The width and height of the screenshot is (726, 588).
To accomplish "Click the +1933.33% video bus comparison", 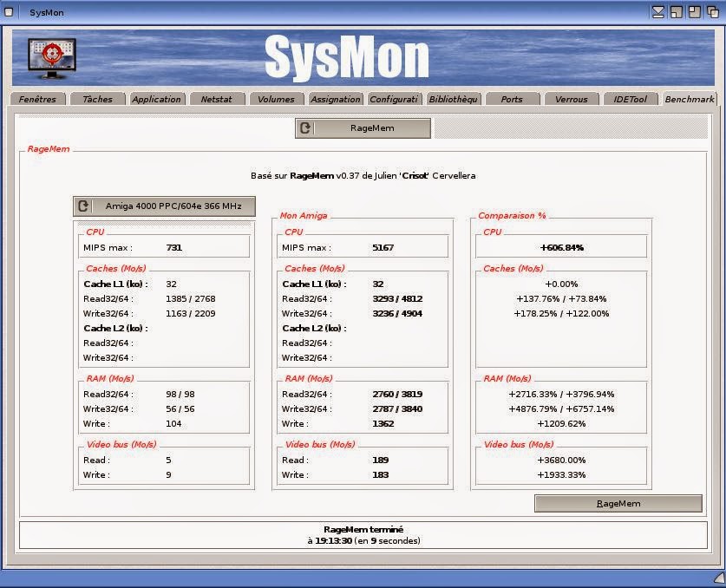I will click(562, 475).
